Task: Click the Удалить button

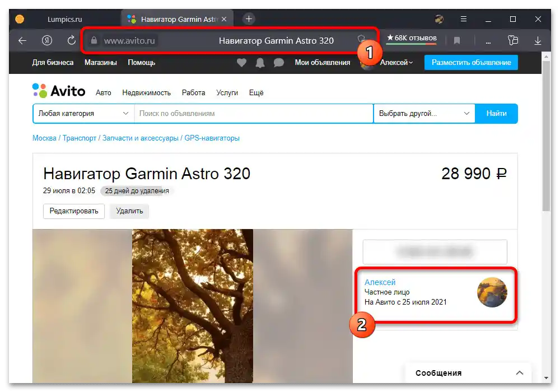Action: (x=129, y=211)
